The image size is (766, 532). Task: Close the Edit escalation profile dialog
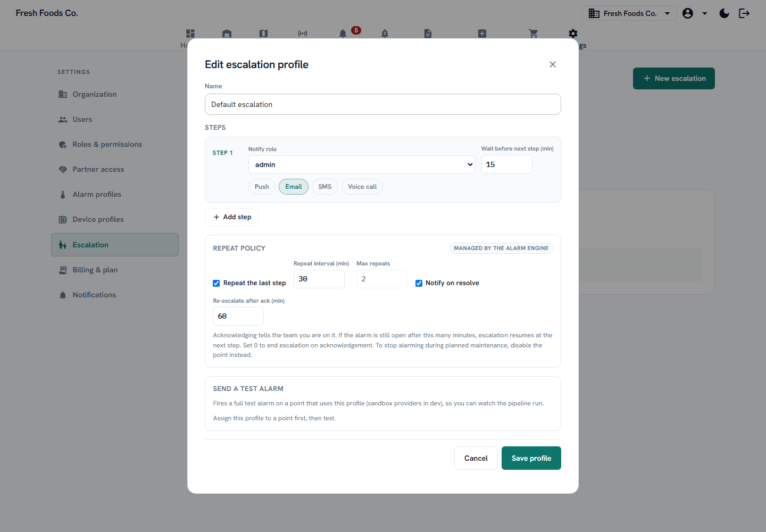pyautogui.click(x=553, y=64)
